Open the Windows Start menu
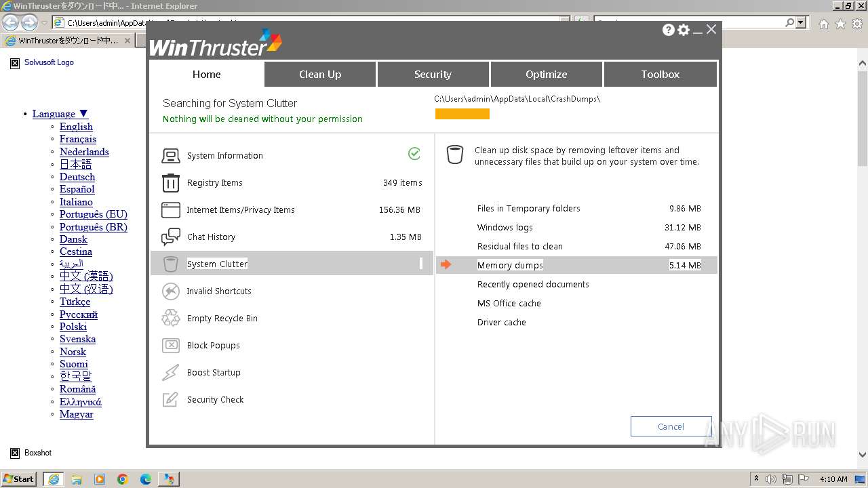Screen dimensions: 868x488 [x=19, y=479]
